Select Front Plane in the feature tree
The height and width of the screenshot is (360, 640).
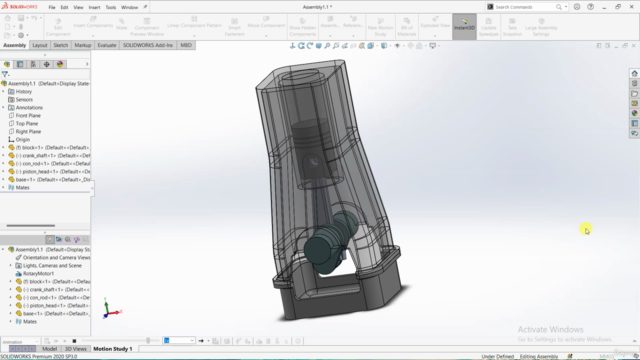pos(28,116)
